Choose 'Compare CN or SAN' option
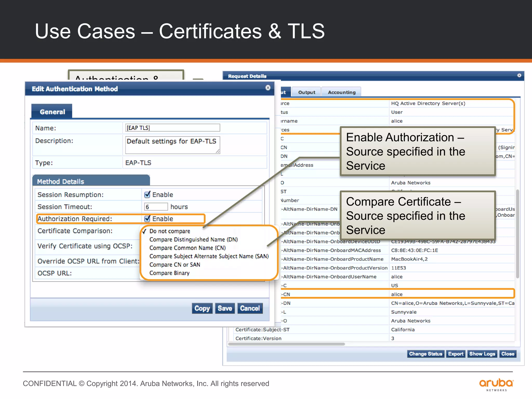Screen dimensions: 532x399 point(175,265)
